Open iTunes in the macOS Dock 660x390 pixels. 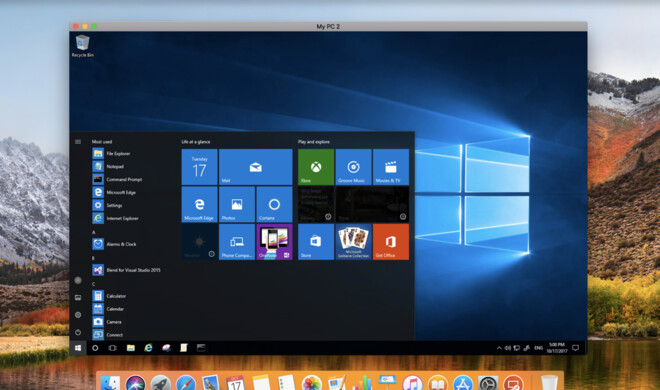point(412,384)
